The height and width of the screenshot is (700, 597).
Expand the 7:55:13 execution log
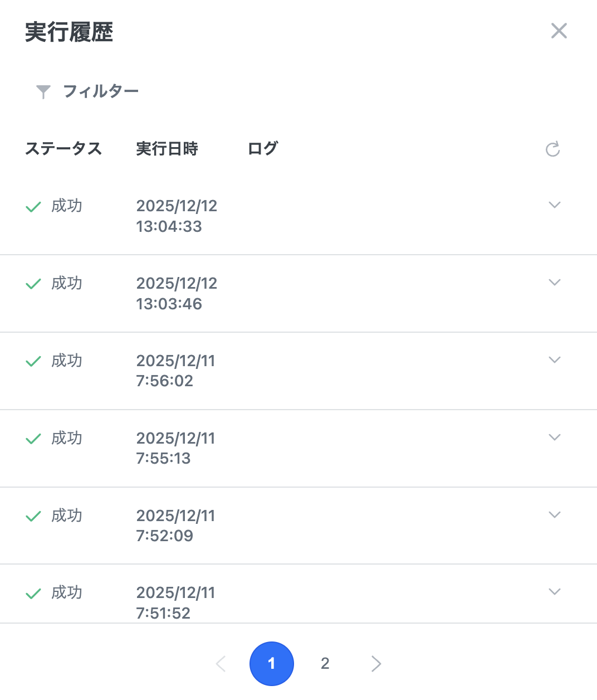pos(554,437)
